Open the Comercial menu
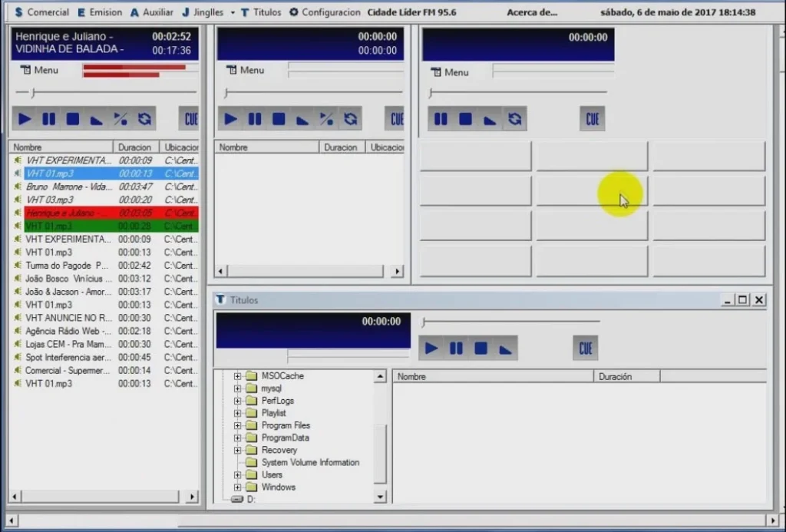The width and height of the screenshot is (786, 532). [x=41, y=12]
